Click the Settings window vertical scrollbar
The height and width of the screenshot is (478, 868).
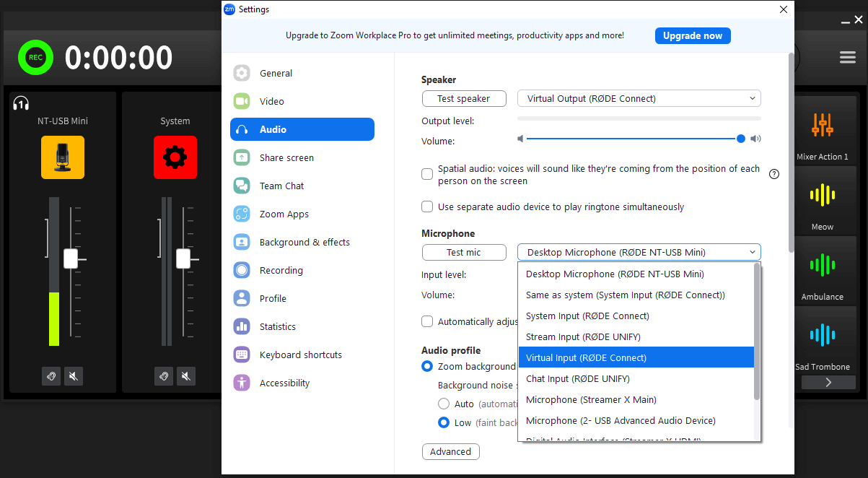click(791, 152)
